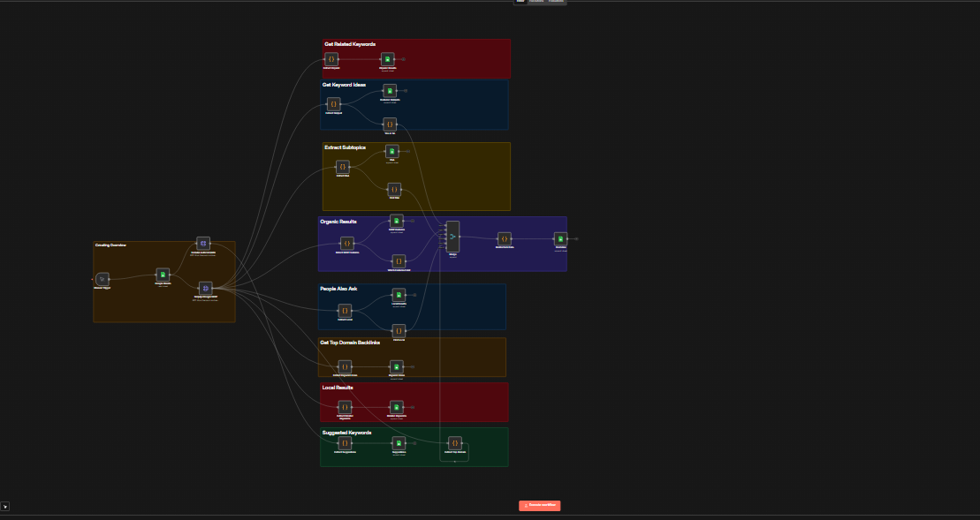Open the lower HTTP request node in Creating Overview

click(x=206, y=289)
